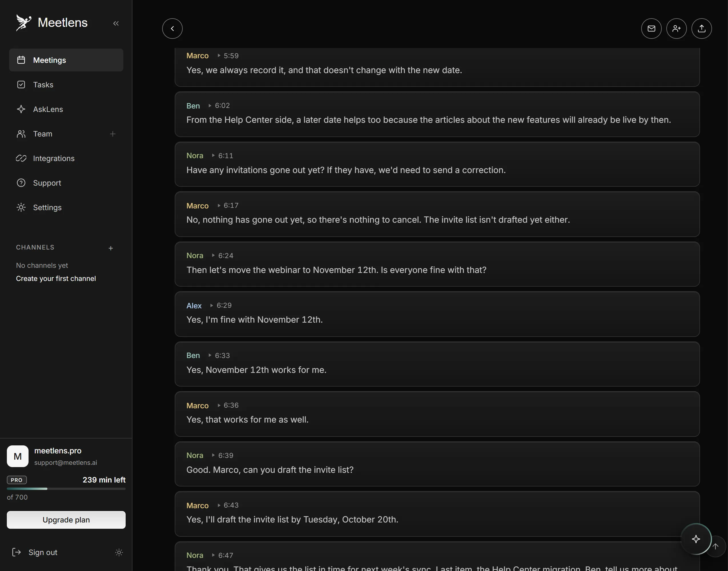Click the minutes usage progress bar

66,488
